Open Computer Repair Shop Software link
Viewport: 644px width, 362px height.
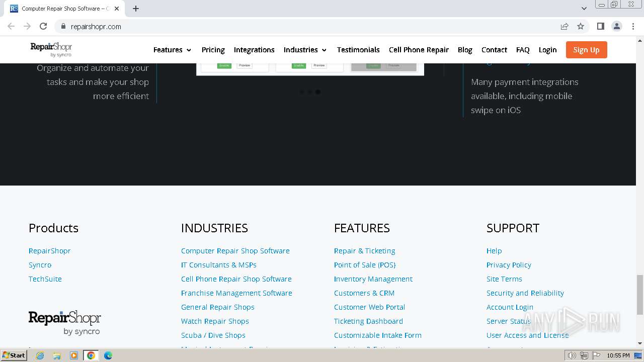coord(235,250)
